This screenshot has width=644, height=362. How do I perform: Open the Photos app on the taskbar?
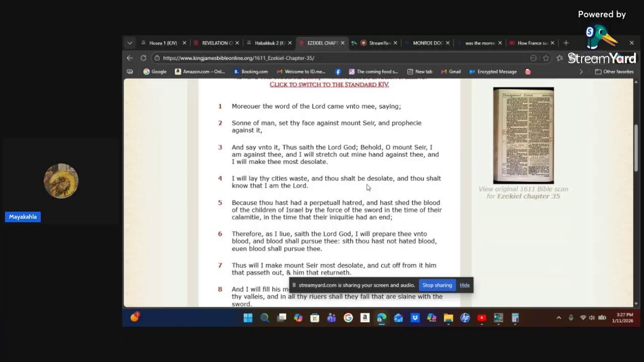coord(499,318)
